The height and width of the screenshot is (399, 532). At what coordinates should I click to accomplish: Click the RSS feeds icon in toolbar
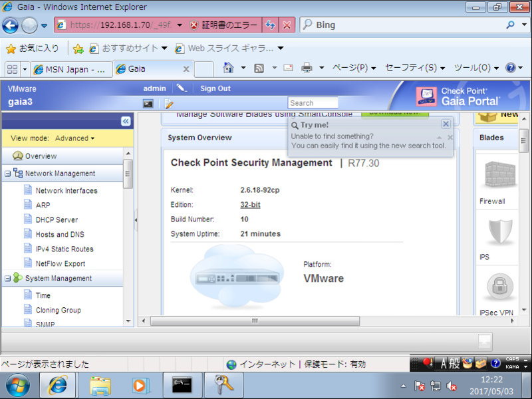(259, 68)
